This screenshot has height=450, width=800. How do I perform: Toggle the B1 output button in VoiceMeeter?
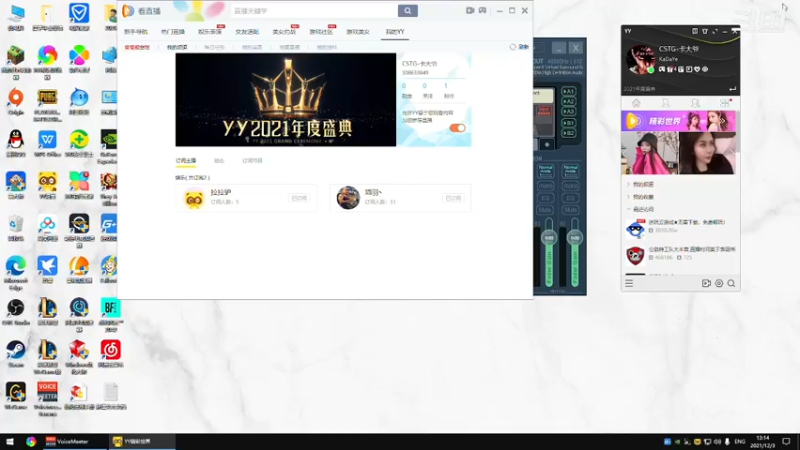(x=568, y=123)
